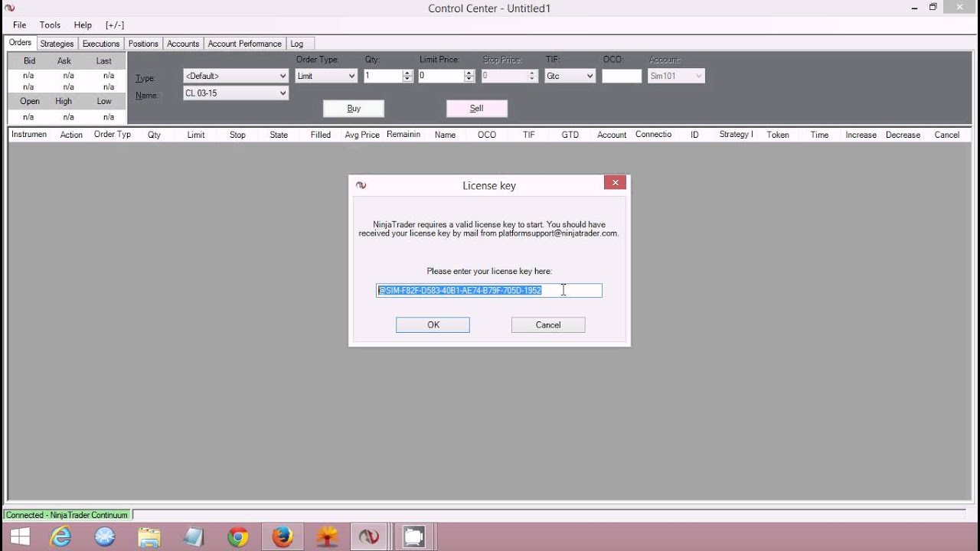Click the State column header
980x551 pixels.
pos(279,135)
